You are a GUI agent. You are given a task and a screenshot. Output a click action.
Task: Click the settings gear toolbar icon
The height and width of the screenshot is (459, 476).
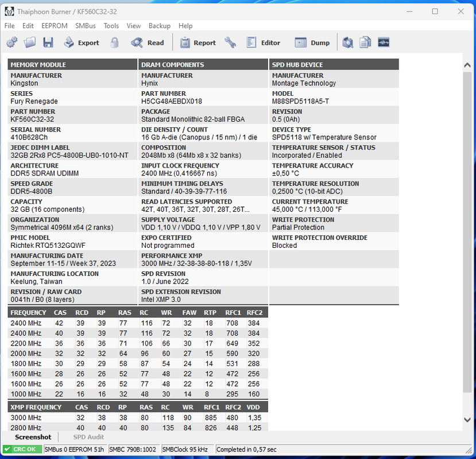[x=12, y=42]
